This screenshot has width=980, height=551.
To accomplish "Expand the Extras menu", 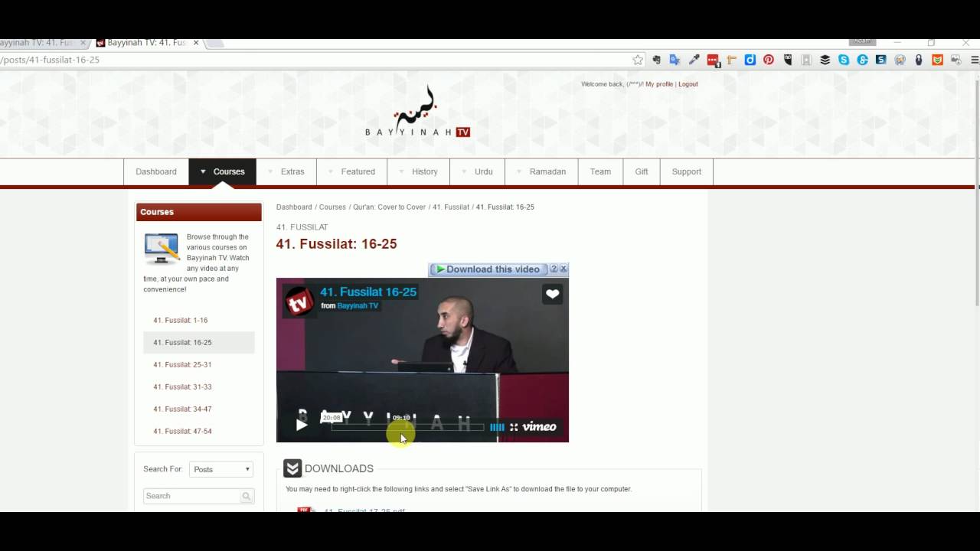I will pyautogui.click(x=286, y=172).
